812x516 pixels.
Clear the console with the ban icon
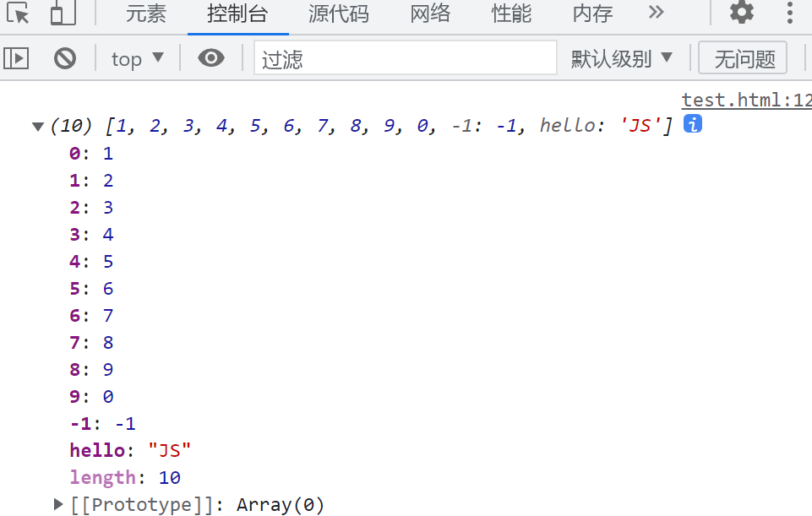(65, 58)
